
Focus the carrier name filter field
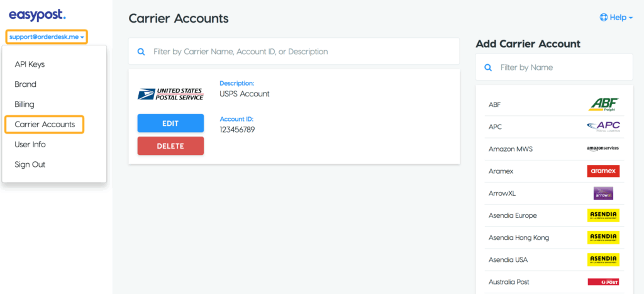tap(302, 52)
